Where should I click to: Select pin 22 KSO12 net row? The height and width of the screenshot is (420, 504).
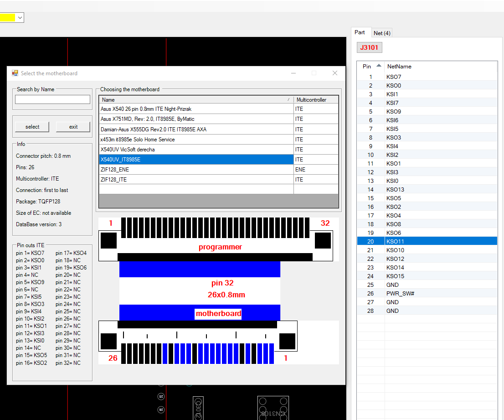point(427,259)
